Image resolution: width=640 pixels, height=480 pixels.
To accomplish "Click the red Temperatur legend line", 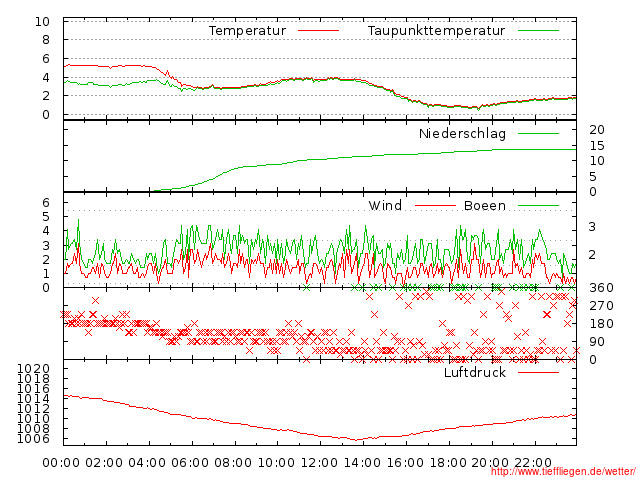I will [x=318, y=31].
